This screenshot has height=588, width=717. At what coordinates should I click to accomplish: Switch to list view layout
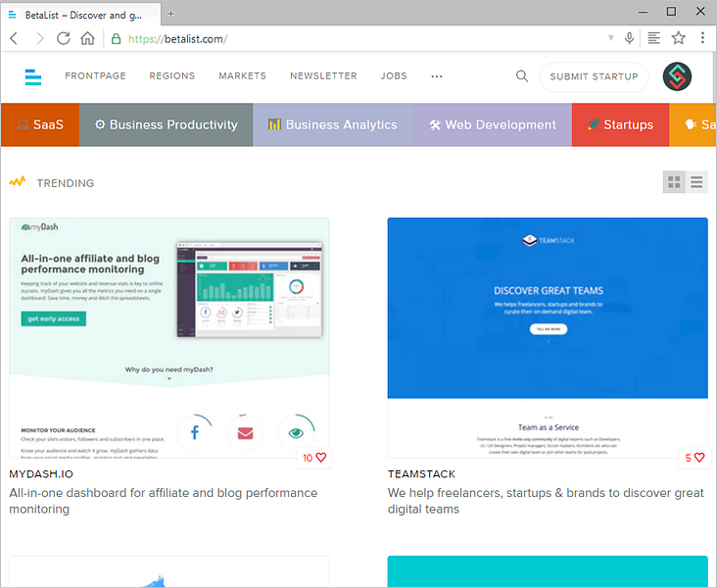[x=696, y=182]
